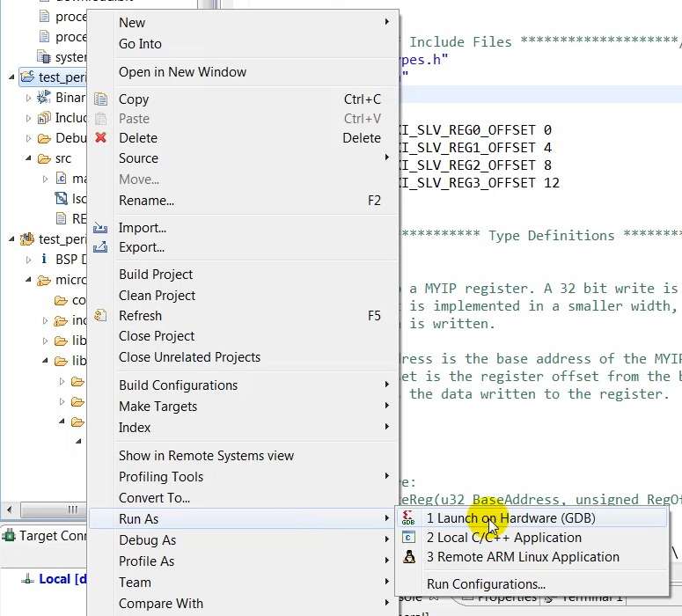682x616 pixels.
Task: Click the GDB Launch on Hardware icon
Action: coord(408,518)
